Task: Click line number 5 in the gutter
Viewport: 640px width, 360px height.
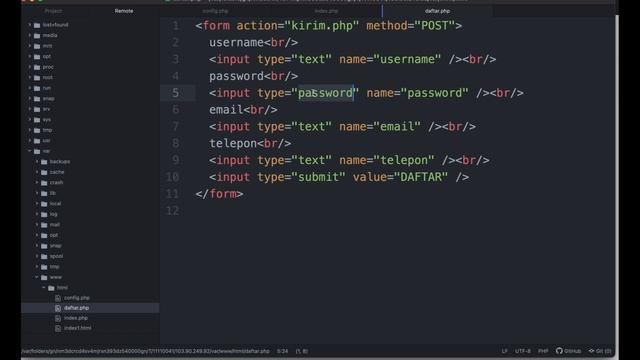Action: click(176, 93)
